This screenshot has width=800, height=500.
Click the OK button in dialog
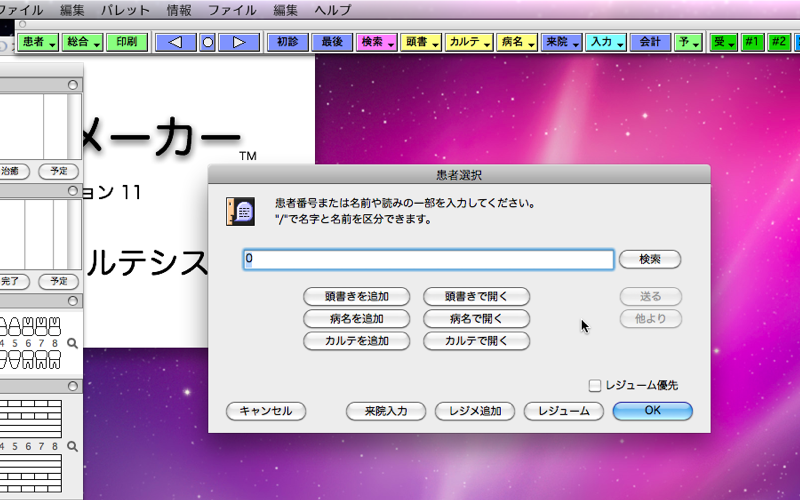pos(652,411)
